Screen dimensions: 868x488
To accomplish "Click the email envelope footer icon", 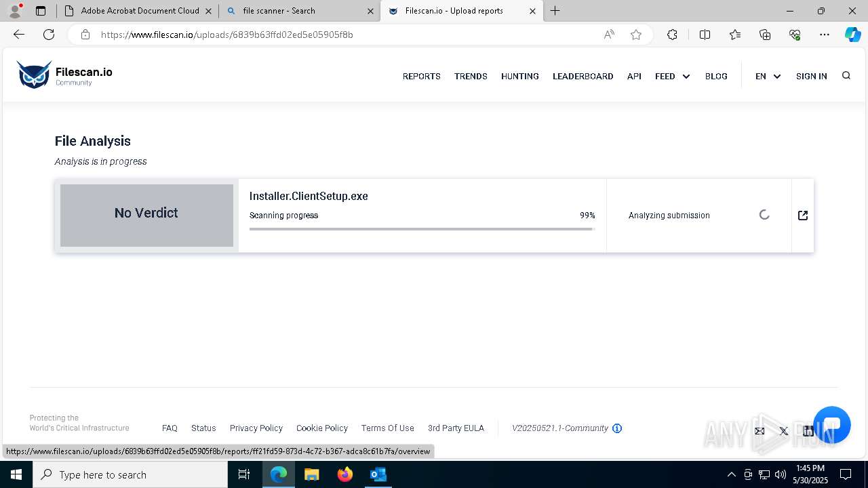I will (759, 431).
